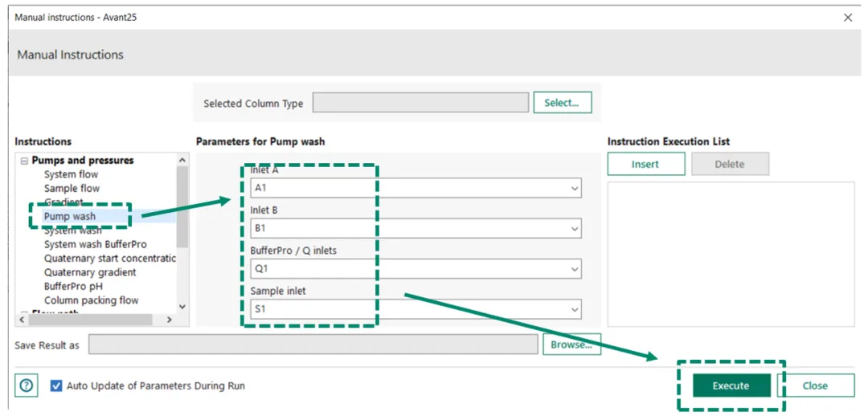Pick the Quaternary gradient instruction

click(x=90, y=272)
